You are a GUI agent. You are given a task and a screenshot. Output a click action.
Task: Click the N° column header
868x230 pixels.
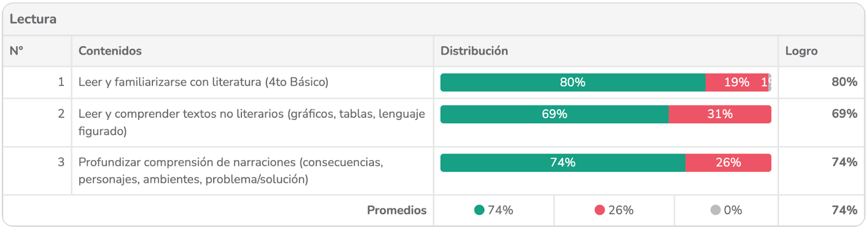coord(17,51)
